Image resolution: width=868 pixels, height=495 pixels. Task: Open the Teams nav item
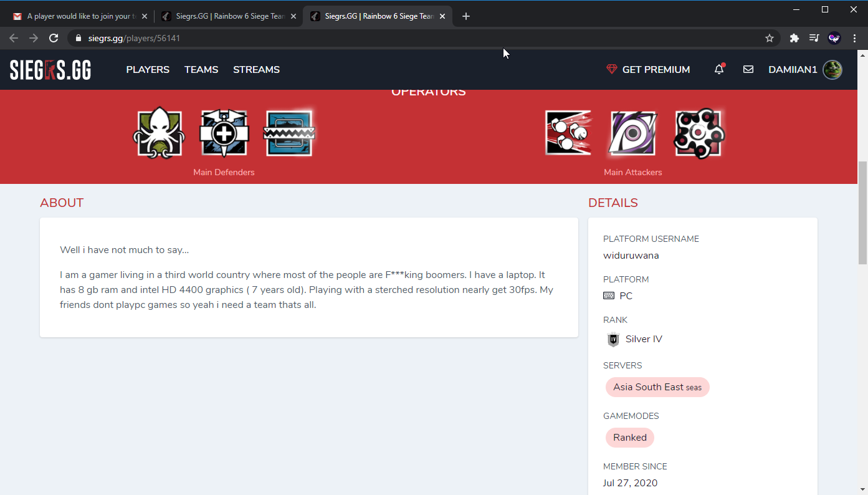coord(201,70)
